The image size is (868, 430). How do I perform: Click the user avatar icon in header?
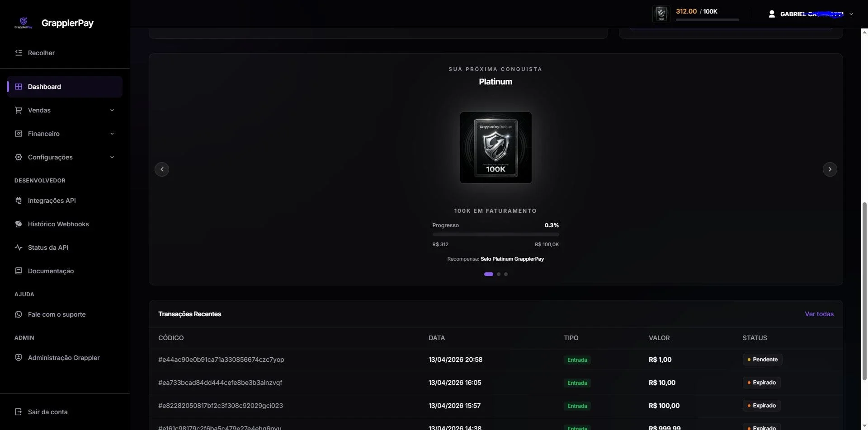click(772, 14)
